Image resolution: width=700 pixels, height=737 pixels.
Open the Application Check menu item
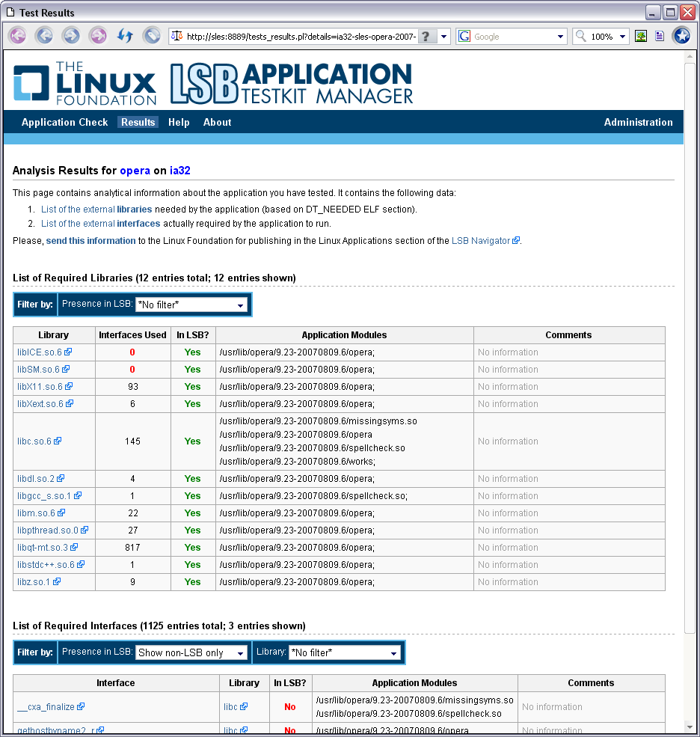(65, 122)
